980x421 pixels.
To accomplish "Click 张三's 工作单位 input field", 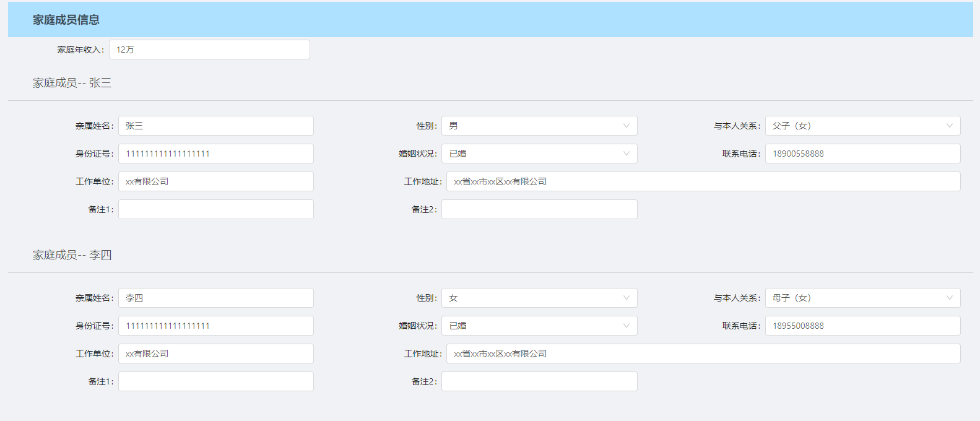I will pos(215,181).
